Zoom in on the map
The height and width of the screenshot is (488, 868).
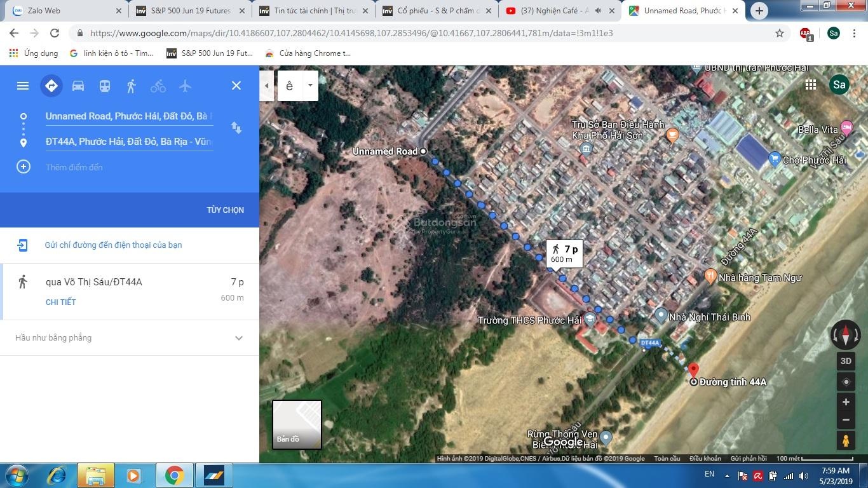tap(846, 402)
